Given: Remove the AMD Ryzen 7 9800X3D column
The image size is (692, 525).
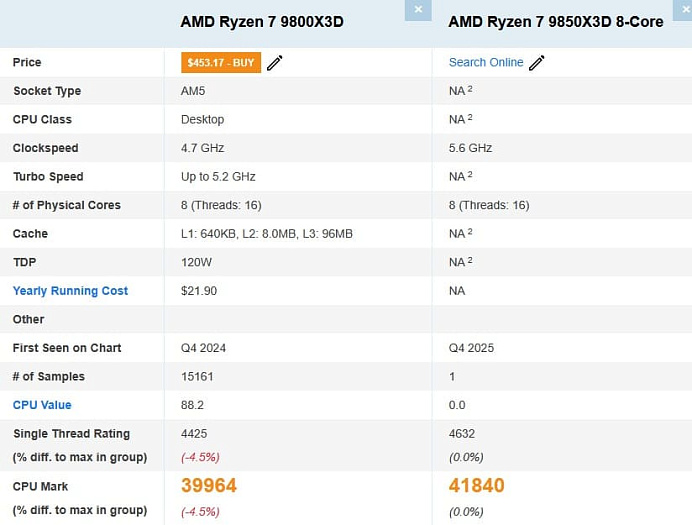Looking at the screenshot, I should tap(418, 10).
